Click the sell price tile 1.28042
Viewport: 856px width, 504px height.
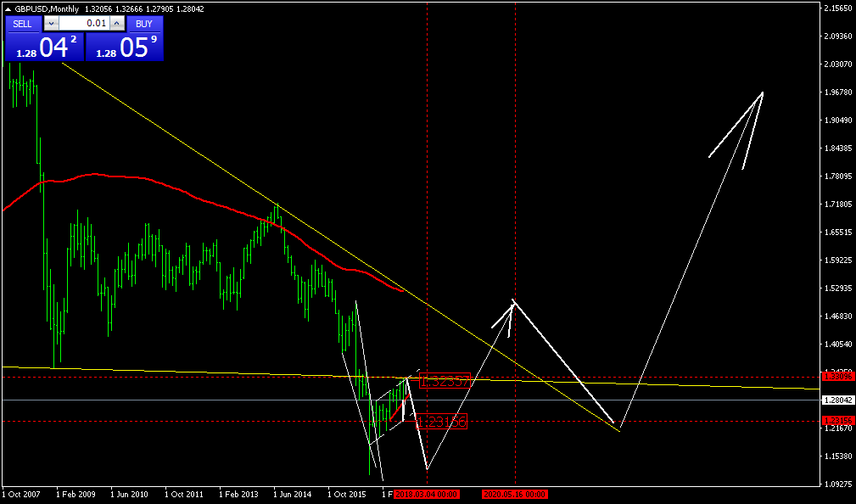pos(44,48)
